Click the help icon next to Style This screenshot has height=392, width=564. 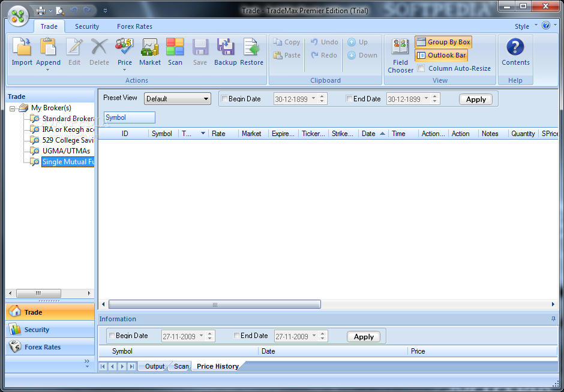coord(545,26)
